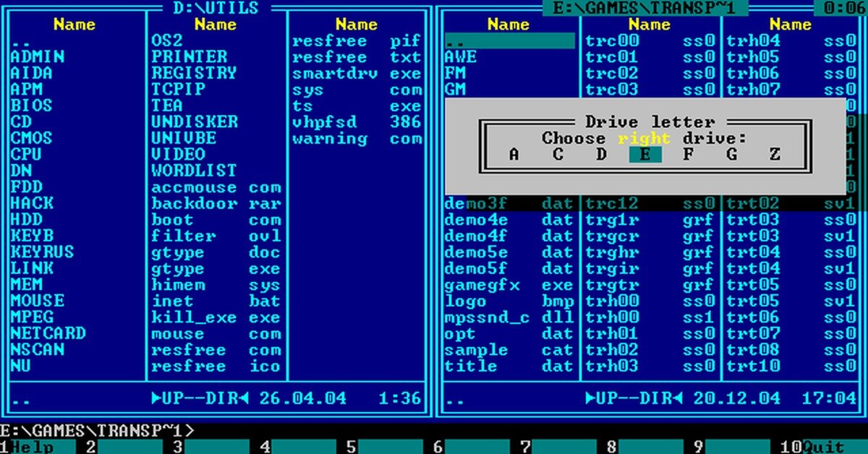Image resolution: width=868 pixels, height=454 pixels.
Task: Select the file mpssnd_c dll
Action: click(x=509, y=317)
